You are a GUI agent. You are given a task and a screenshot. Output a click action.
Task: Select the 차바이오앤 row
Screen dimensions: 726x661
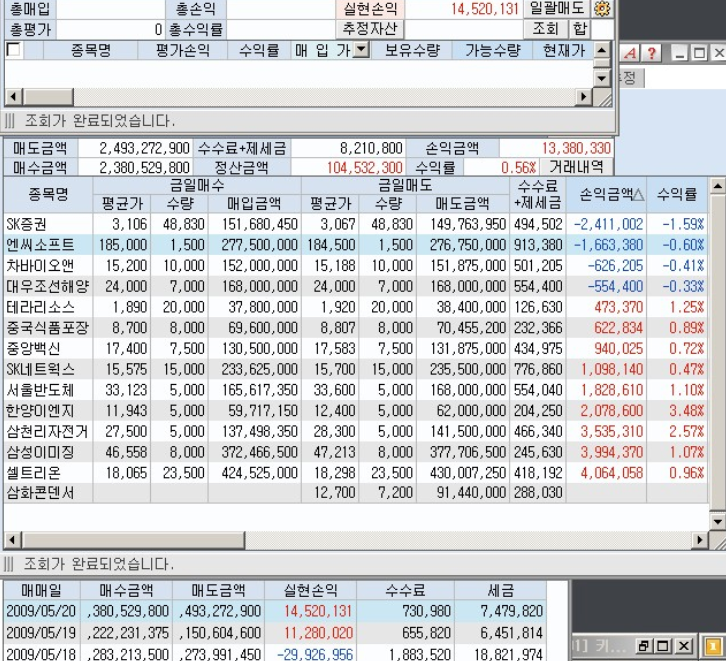pyautogui.click(x=355, y=266)
